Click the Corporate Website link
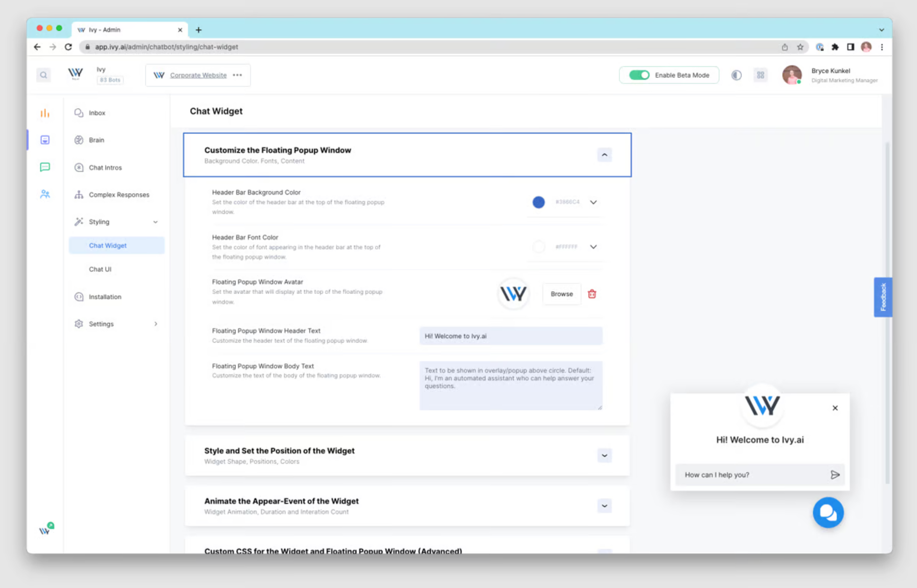Screen dimensions: 917x588 coord(198,75)
